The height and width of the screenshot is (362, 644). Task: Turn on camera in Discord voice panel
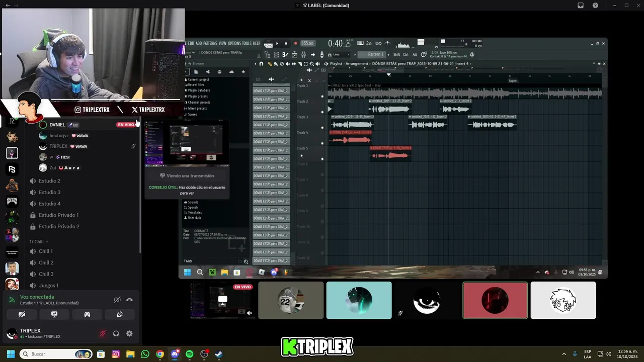click(x=22, y=314)
